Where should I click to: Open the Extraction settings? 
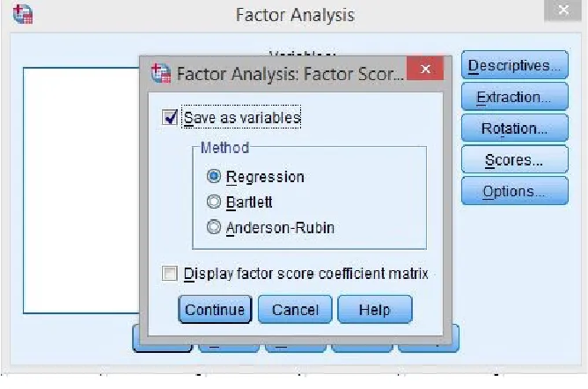point(514,97)
